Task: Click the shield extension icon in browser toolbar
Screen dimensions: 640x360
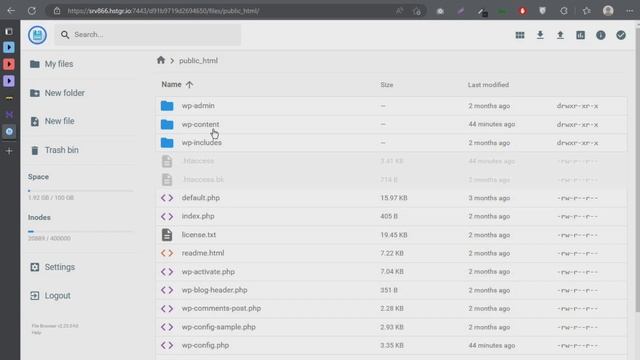Action: 542,11
